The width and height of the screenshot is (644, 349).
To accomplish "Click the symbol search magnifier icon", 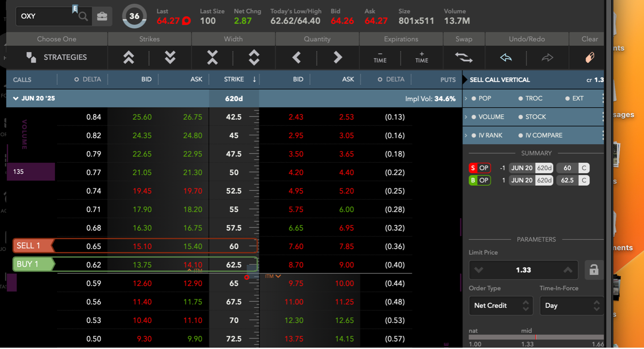I will (83, 17).
